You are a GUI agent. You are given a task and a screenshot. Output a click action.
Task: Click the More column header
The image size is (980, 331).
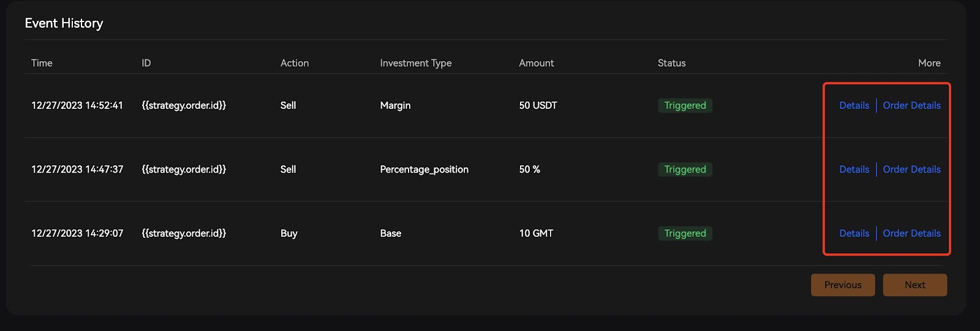click(929, 63)
